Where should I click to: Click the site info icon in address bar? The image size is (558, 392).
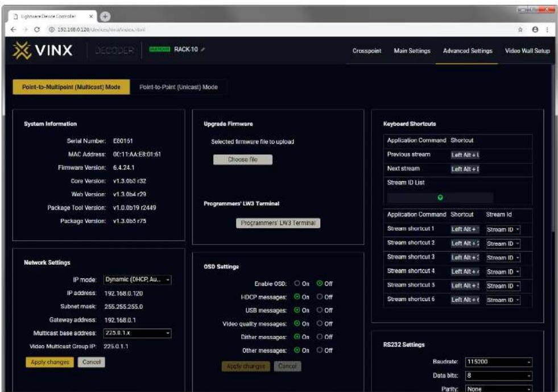pyautogui.click(x=52, y=30)
